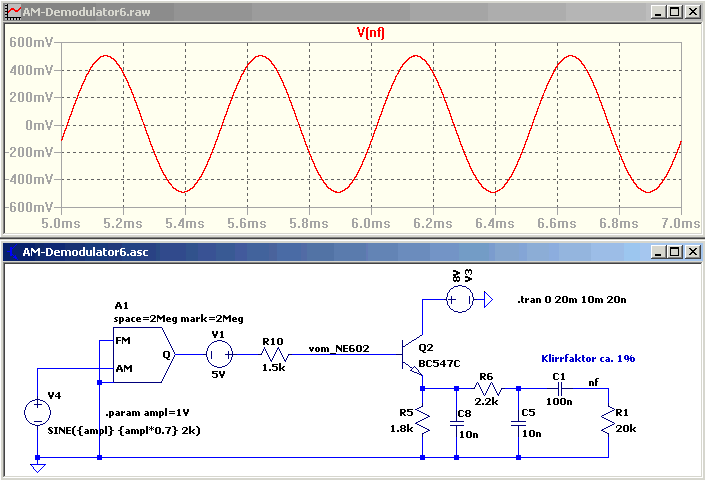Image resolution: width=705 pixels, height=480 pixels.
Task: Click the 10n value of C8
Action: [x=469, y=435]
